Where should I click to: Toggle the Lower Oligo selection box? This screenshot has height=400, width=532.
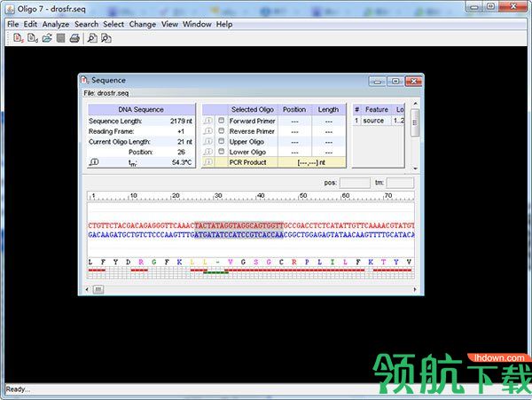pyautogui.click(x=221, y=152)
